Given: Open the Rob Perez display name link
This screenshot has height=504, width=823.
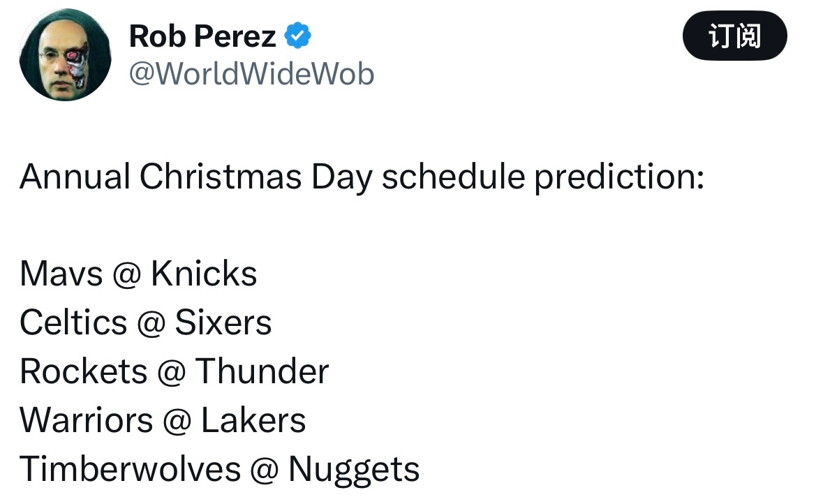Looking at the screenshot, I should pos(202,36).
